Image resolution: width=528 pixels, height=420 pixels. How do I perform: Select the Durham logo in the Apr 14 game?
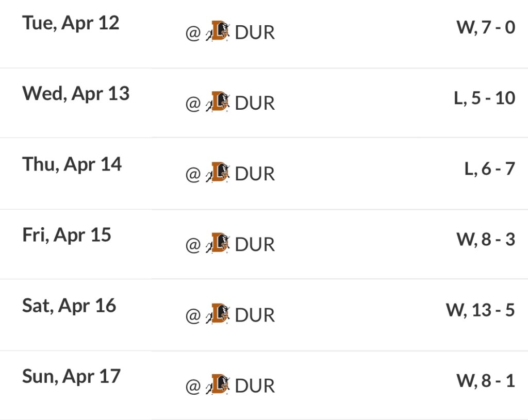[218, 173]
